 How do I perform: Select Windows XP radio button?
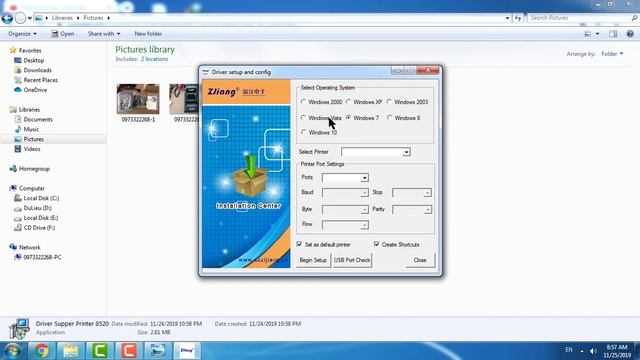click(349, 102)
